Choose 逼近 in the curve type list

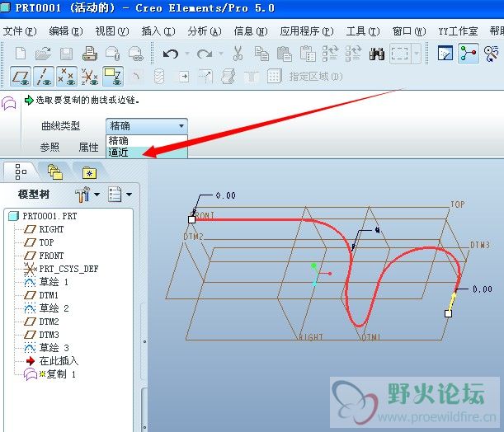coord(147,153)
